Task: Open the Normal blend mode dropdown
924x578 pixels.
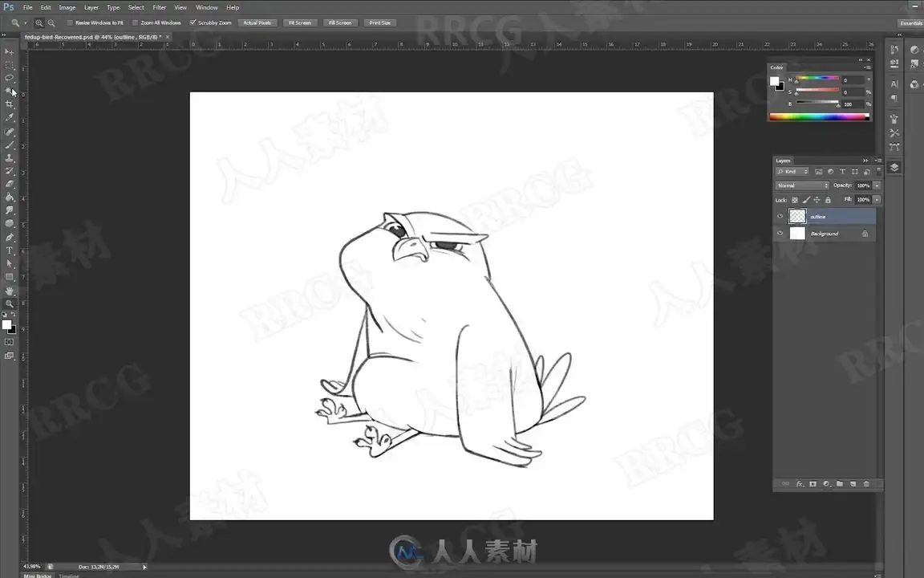Action: (x=802, y=185)
